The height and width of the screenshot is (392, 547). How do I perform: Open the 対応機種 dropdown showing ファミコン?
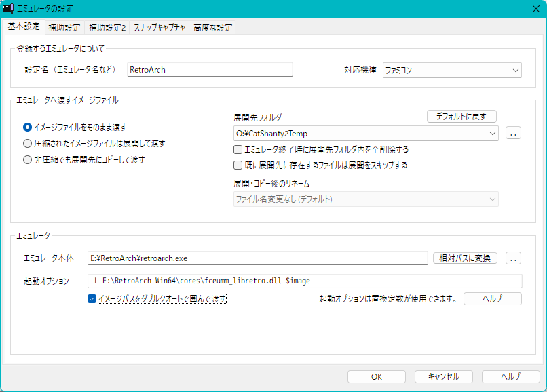pos(452,70)
